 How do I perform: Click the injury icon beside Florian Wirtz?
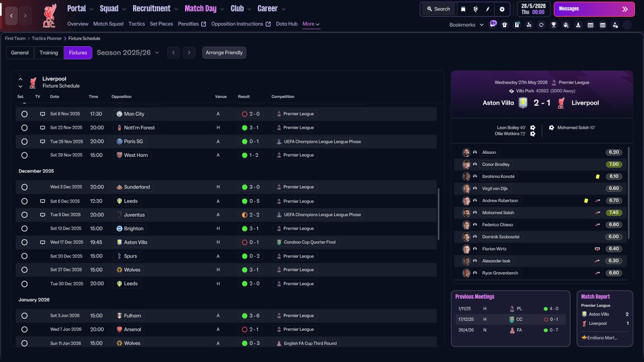click(x=598, y=249)
